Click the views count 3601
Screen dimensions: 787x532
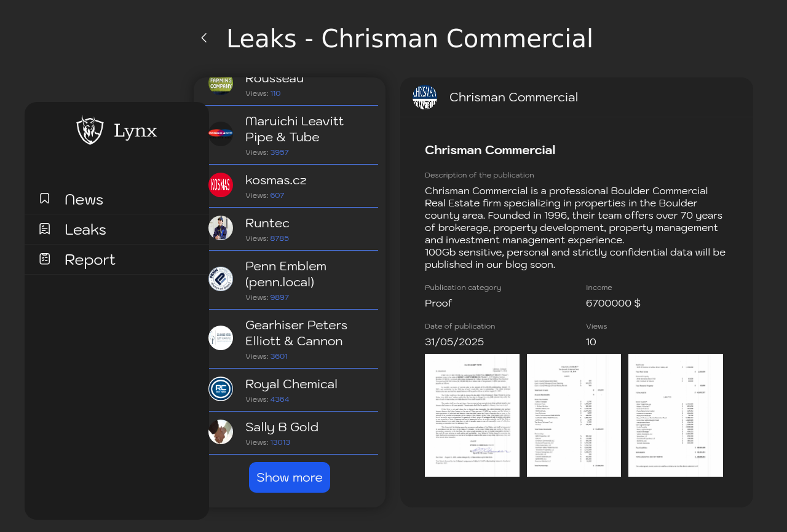pos(279,356)
